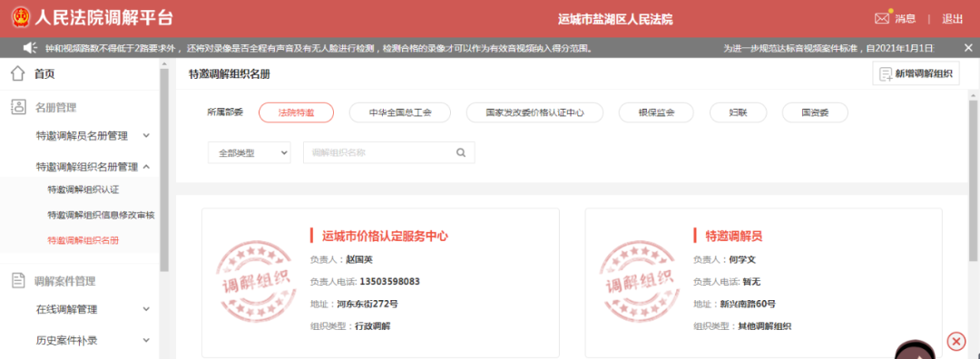
Task: Open 名册管理 section
Action: pyautogui.click(x=55, y=107)
